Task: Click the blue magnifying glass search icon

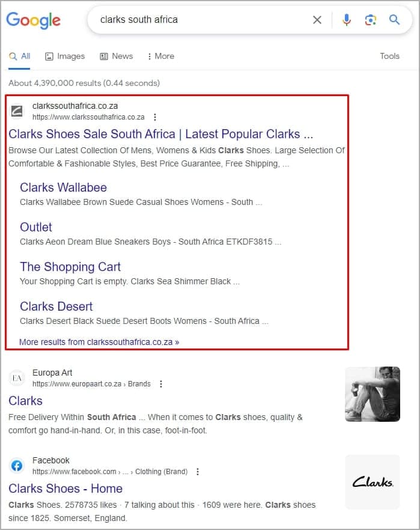Action: [x=395, y=20]
